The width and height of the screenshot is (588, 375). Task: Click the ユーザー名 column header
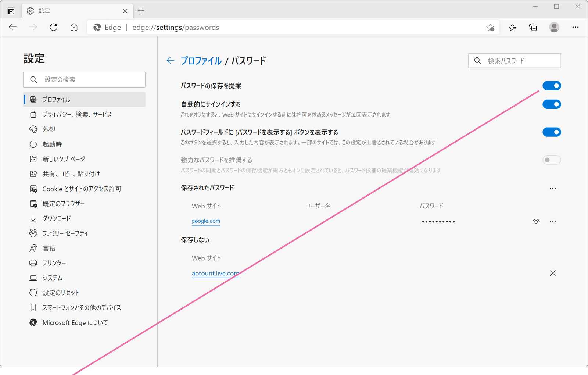pyautogui.click(x=318, y=206)
